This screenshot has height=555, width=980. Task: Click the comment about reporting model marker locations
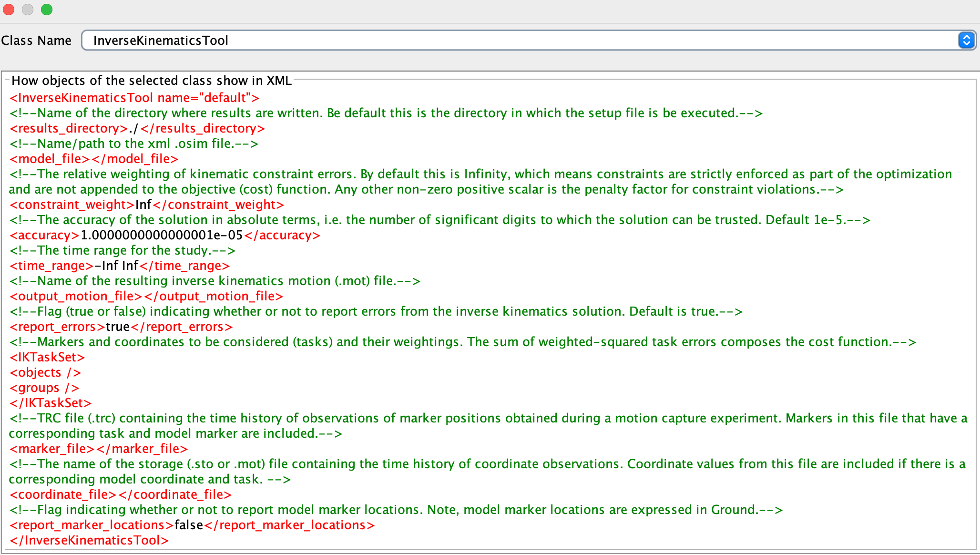[x=396, y=510]
